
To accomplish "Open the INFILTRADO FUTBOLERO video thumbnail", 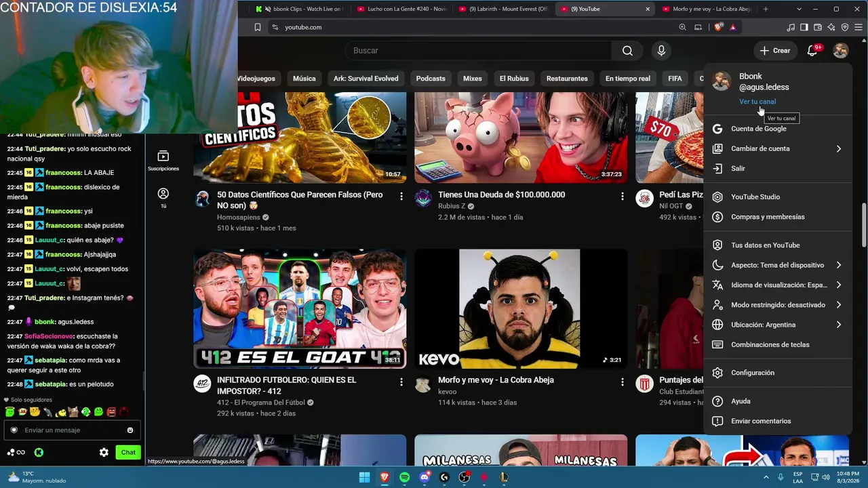I will tap(300, 309).
